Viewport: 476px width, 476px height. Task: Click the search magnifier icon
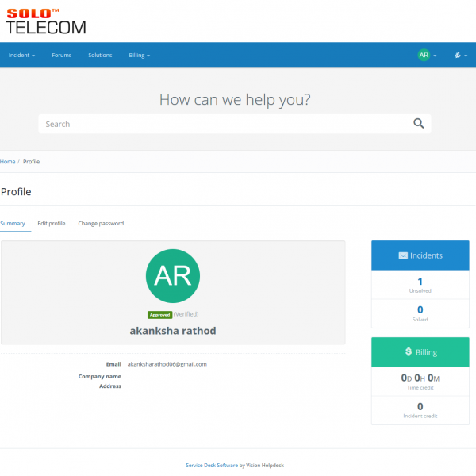point(419,124)
